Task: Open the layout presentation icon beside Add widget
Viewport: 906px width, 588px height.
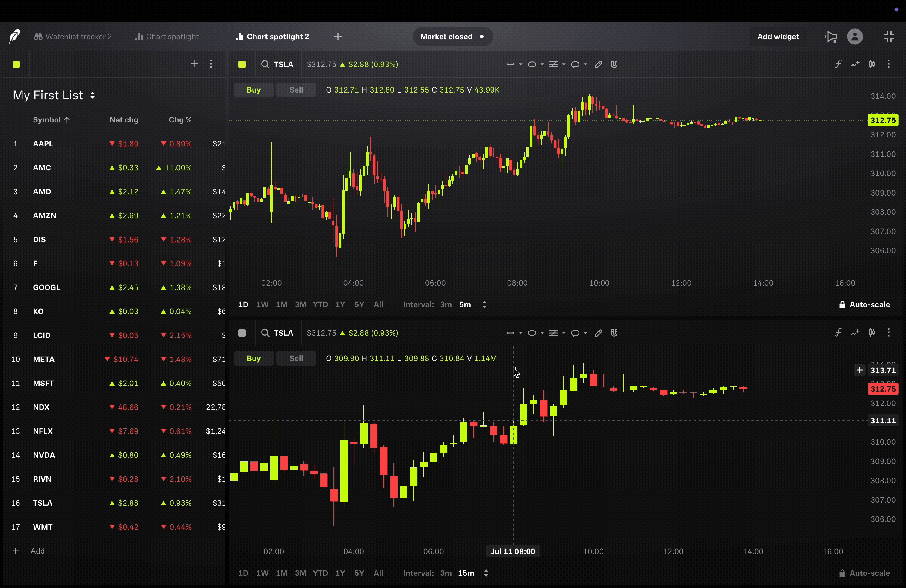Action: click(831, 37)
